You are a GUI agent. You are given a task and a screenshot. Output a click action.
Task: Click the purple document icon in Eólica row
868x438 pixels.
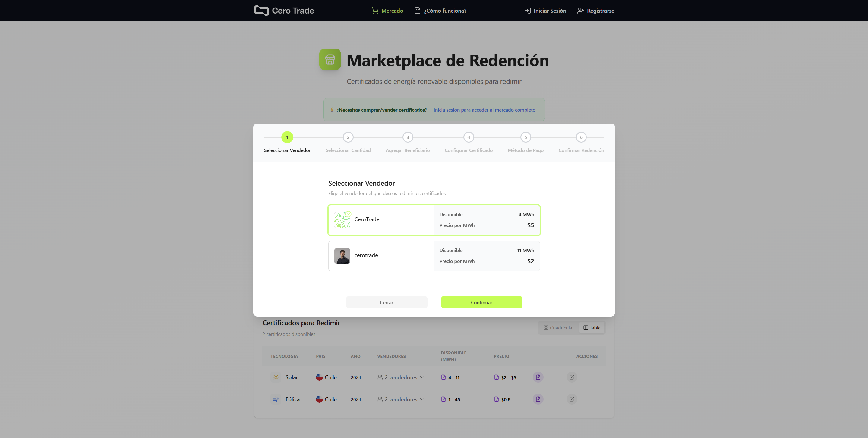click(x=538, y=399)
